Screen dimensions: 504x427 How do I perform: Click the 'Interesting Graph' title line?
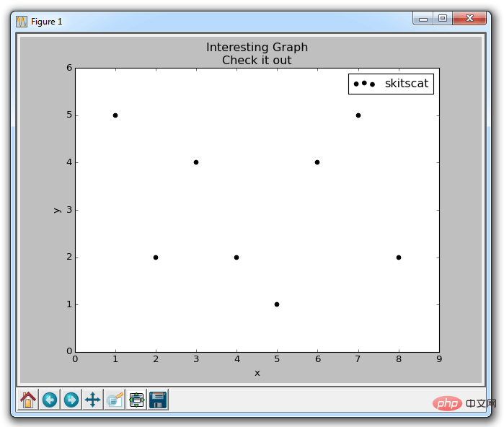tap(257, 48)
